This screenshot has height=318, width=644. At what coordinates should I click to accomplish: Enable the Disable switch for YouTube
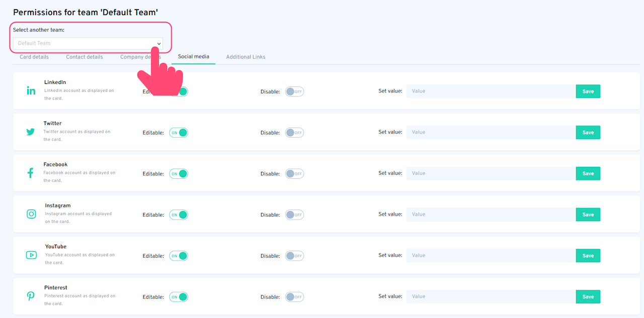click(x=294, y=256)
